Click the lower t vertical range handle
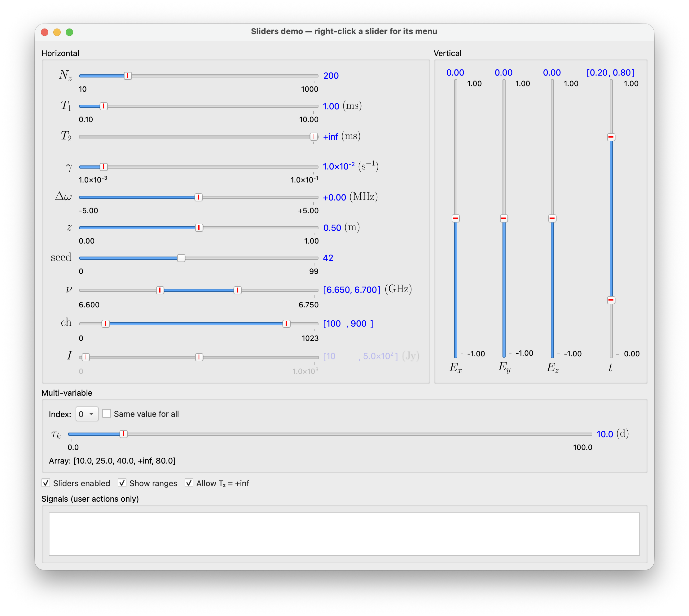The width and height of the screenshot is (689, 616). pos(611,300)
